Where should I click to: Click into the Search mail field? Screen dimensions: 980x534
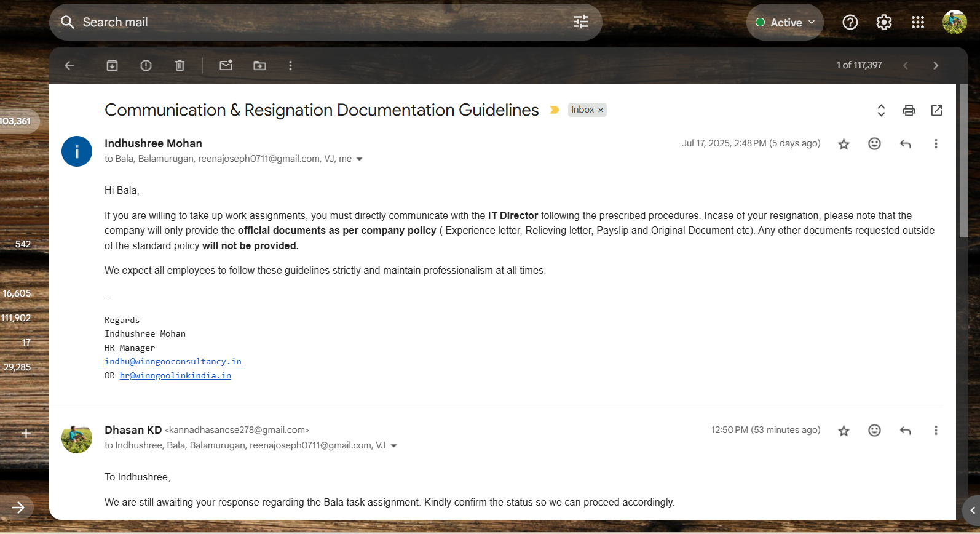click(307, 22)
